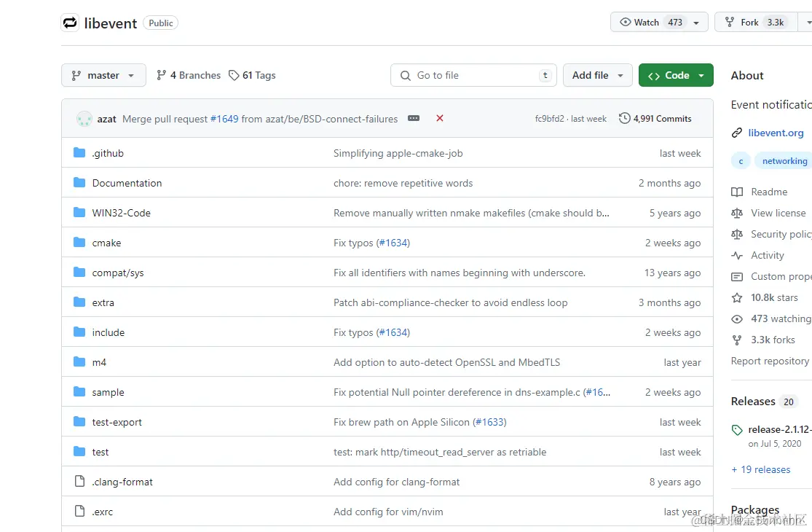Click the release tag icon

(x=737, y=430)
